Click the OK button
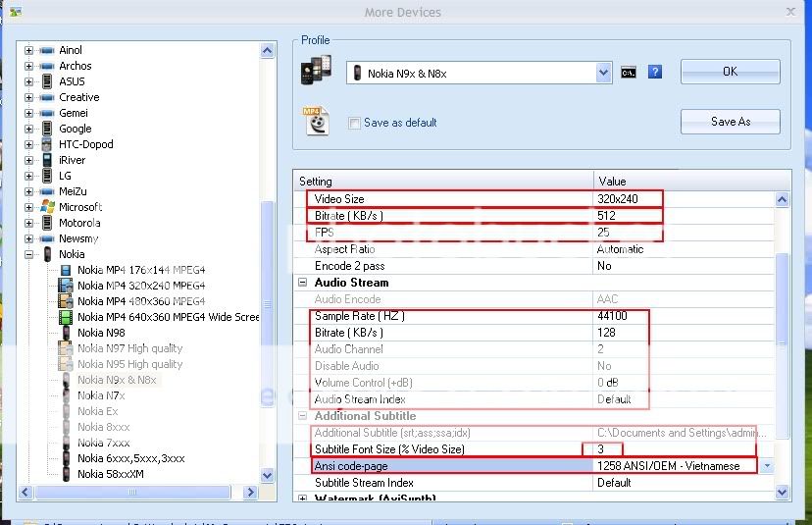 click(730, 72)
